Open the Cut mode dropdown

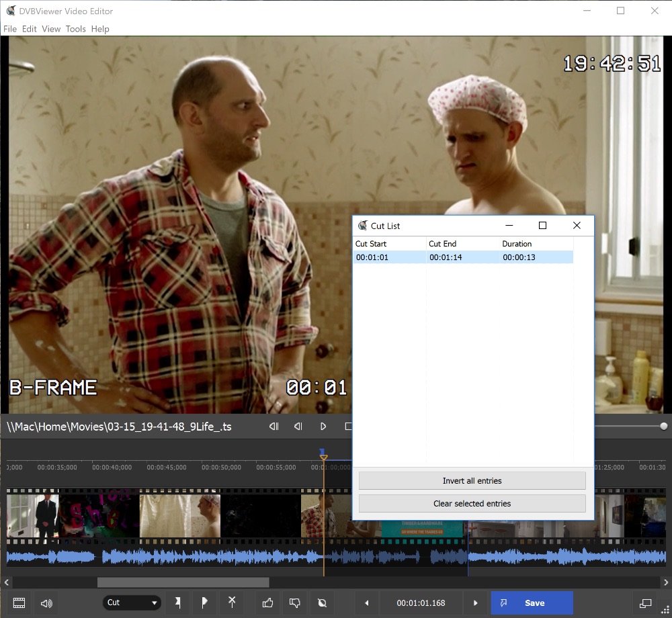[132, 603]
